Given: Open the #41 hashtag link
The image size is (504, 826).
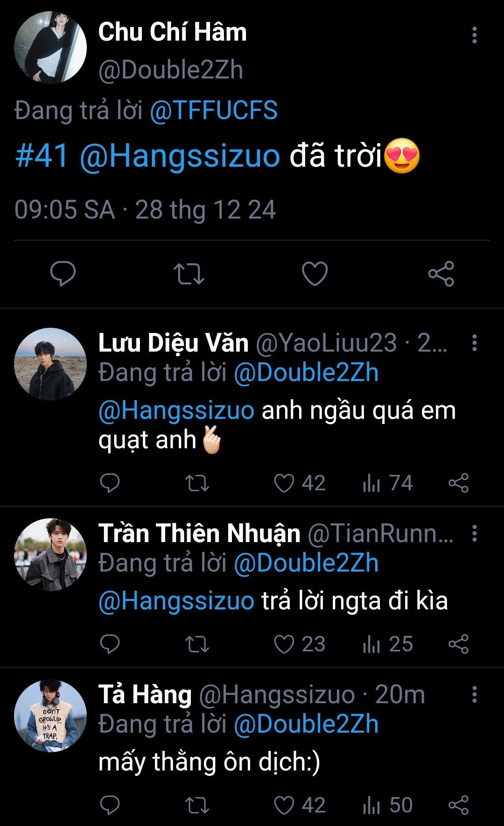Looking at the screenshot, I should tap(42, 156).
